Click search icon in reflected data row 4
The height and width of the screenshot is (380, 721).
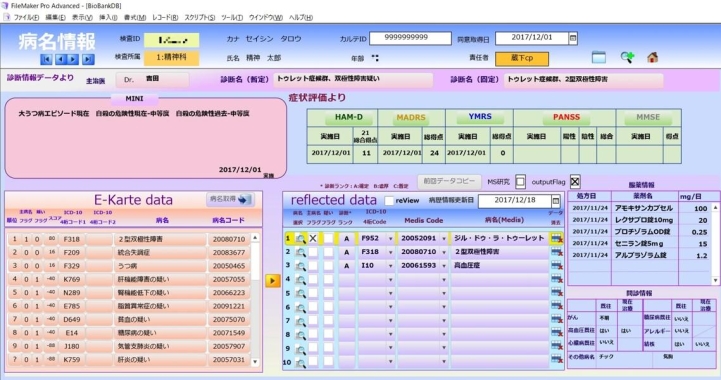[x=300, y=279]
